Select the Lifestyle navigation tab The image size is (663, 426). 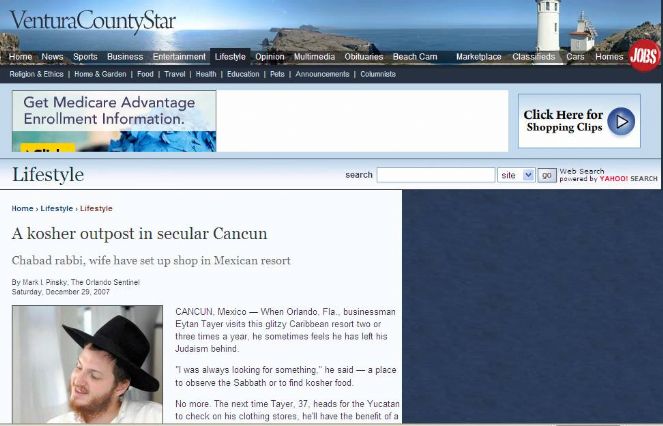click(x=230, y=57)
